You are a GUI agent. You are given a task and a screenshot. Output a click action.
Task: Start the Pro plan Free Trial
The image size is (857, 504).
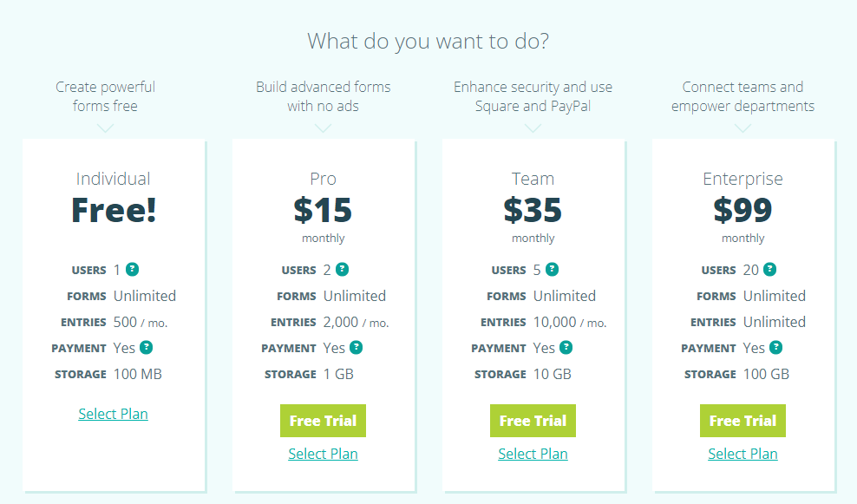coord(323,421)
